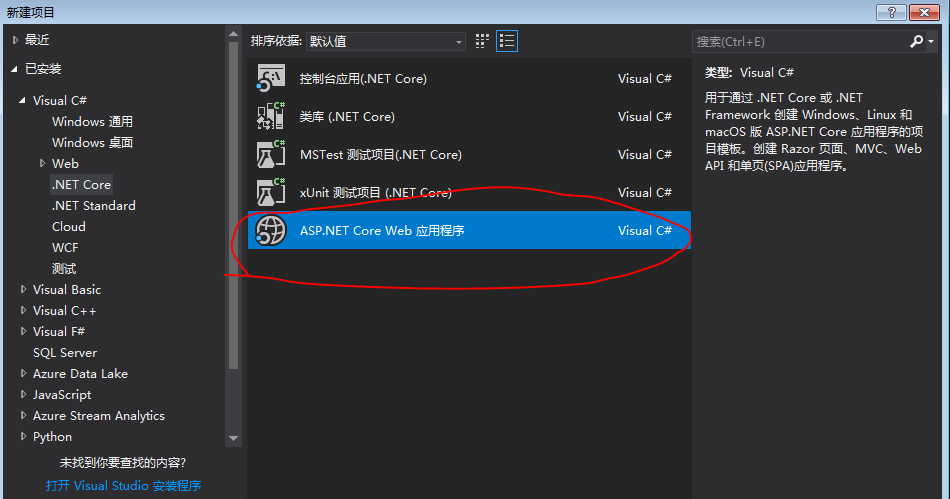The height and width of the screenshot is (499, 950).
Task: Select Windows 通用 category
Action: [92, 122]
